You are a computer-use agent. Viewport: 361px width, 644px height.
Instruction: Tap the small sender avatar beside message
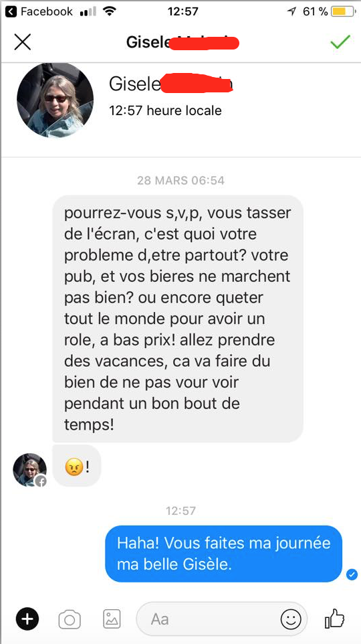click(30, 470)
